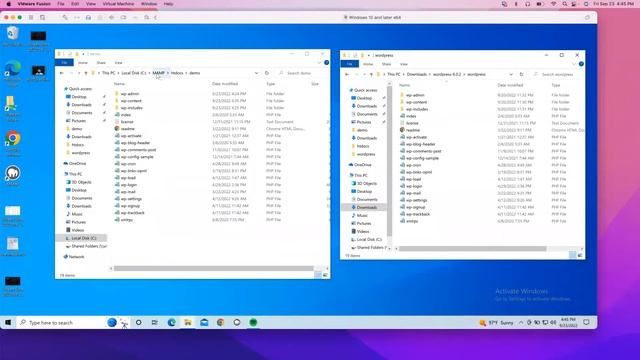Open Task View on the taskbar
The width and height of the screenshot is (640, 360).
(x=155, y=322)
